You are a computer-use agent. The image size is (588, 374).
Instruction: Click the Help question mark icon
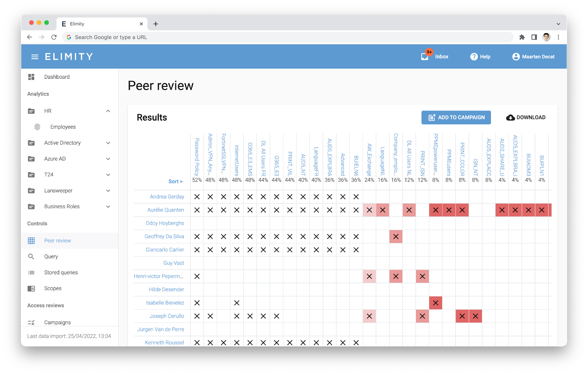click(473, 56)
